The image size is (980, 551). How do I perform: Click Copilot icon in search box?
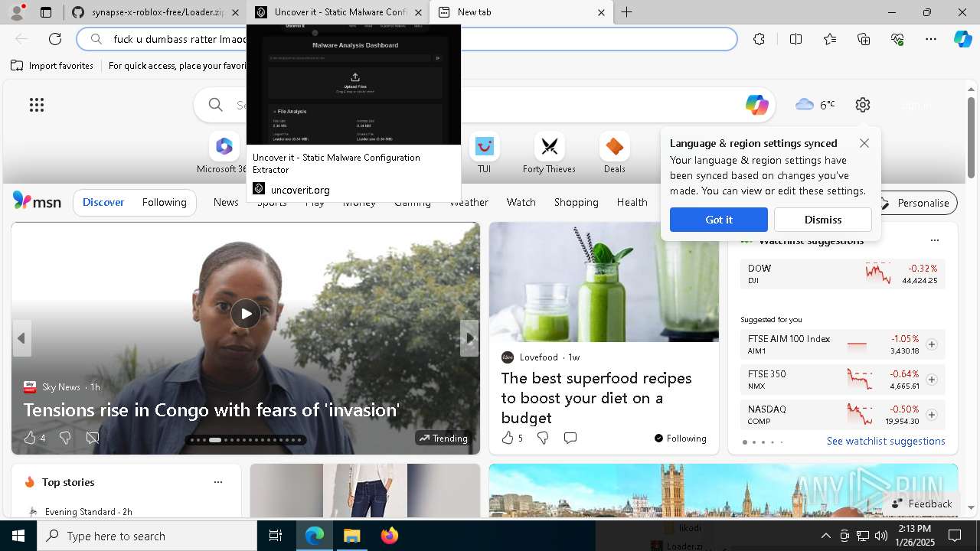756,105
